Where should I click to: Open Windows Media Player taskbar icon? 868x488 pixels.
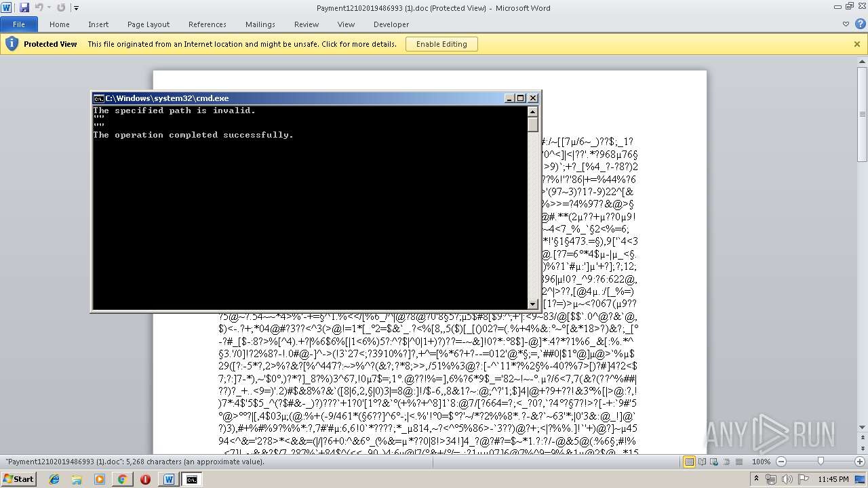click(x=100, y=479)
